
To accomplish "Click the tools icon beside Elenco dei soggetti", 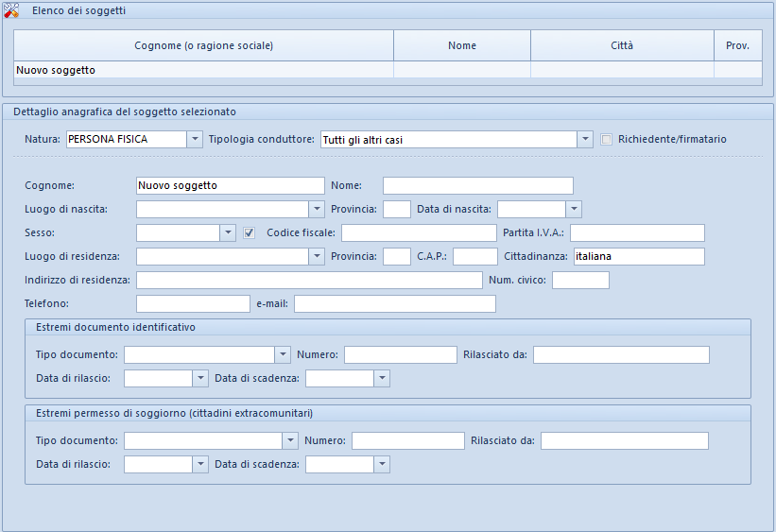I will 11,10.
